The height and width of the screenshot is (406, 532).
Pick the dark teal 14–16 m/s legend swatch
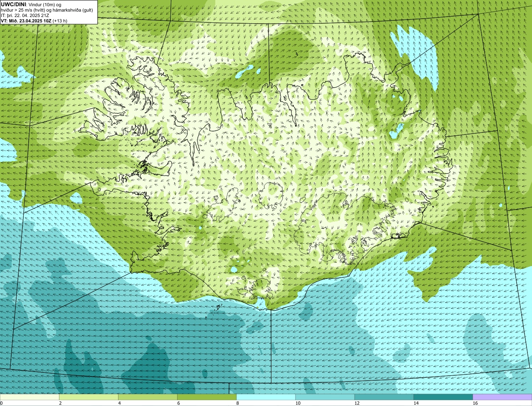point(443,397)
